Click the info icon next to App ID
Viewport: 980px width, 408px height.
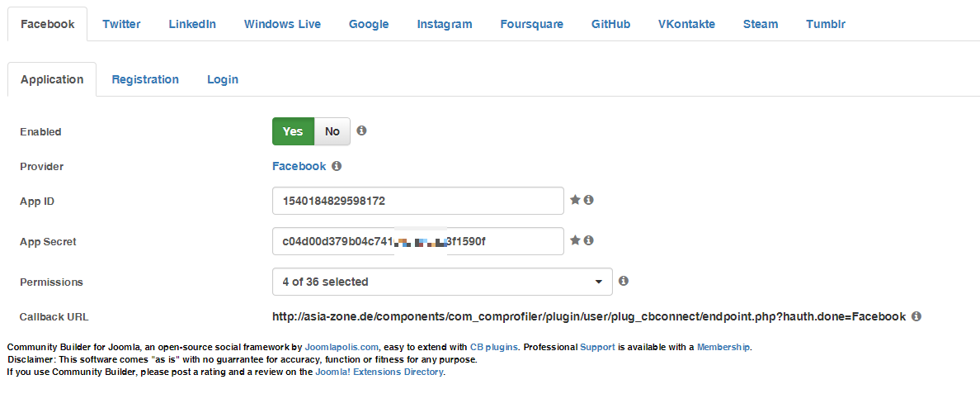[589, 200]
